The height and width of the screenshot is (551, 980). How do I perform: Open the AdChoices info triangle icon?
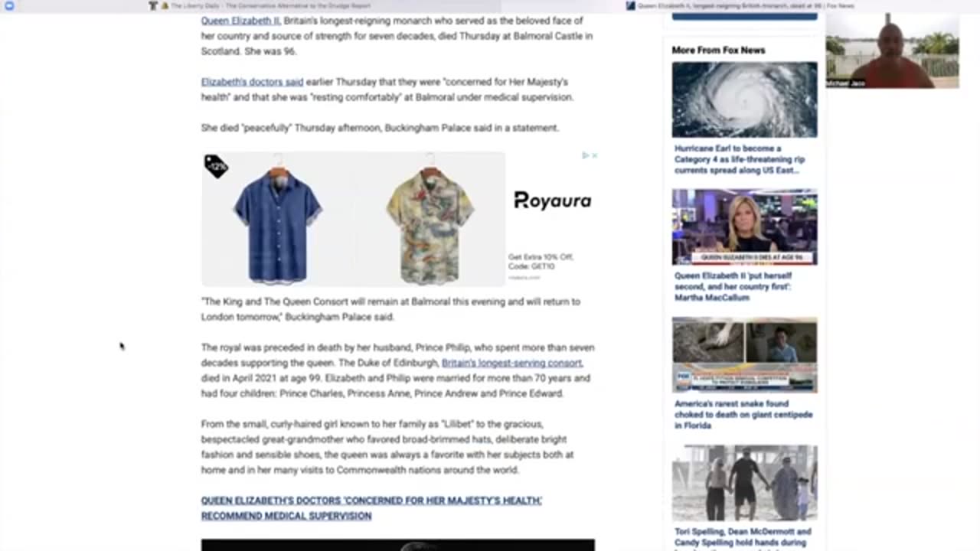coord(586,155)
